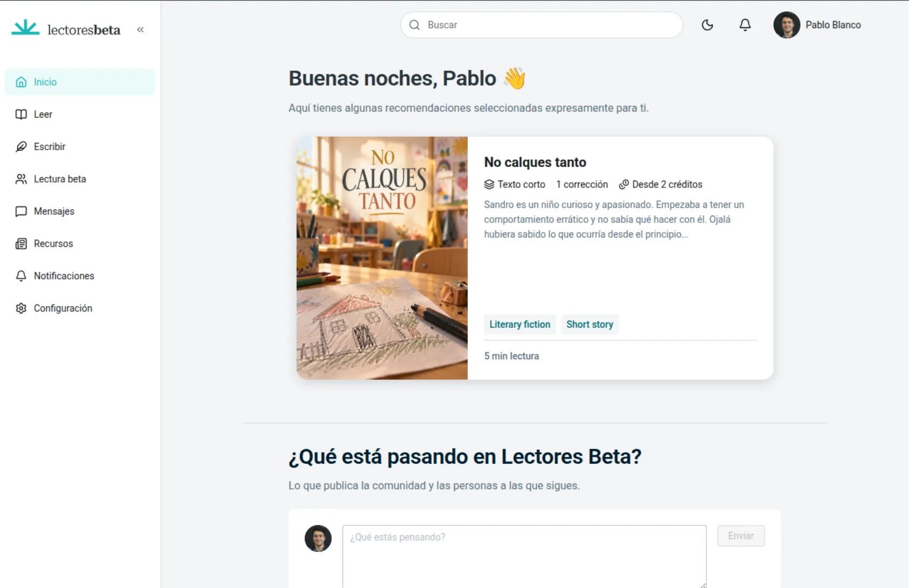Image resolution: width=909 pixels, height=588 pixels.
Task: Select the Short story tag
Action: tap(589, 325)
